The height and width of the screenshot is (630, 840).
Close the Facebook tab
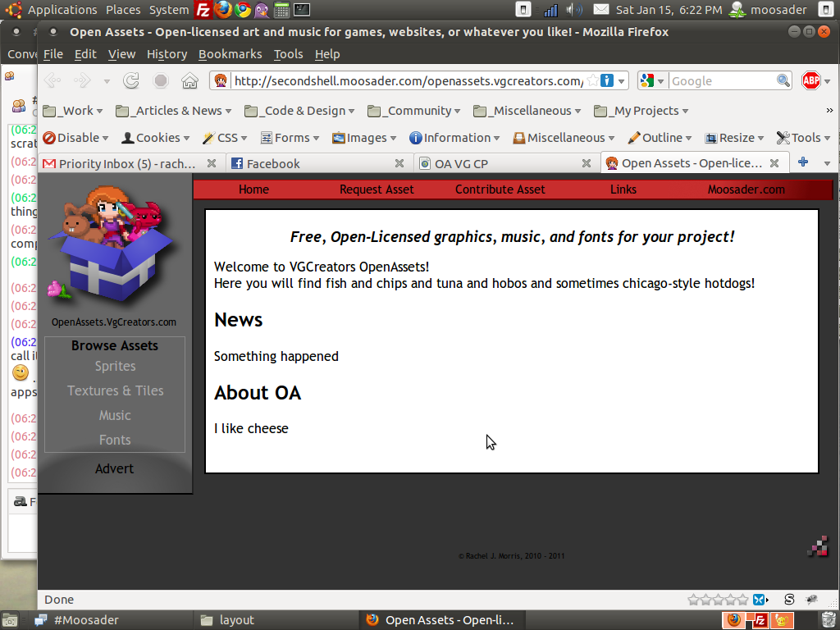coord(399,163)
